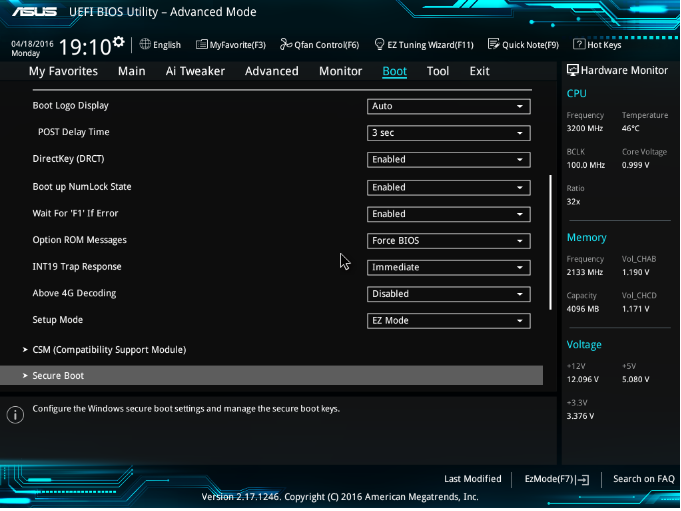681x511 pixels.
Task: Click the Wait For 'F1' If Error label
Action: point(75,213)
